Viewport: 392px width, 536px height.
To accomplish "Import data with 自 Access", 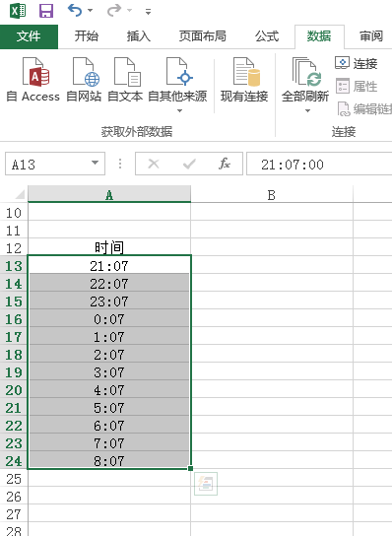I will 33,80.
